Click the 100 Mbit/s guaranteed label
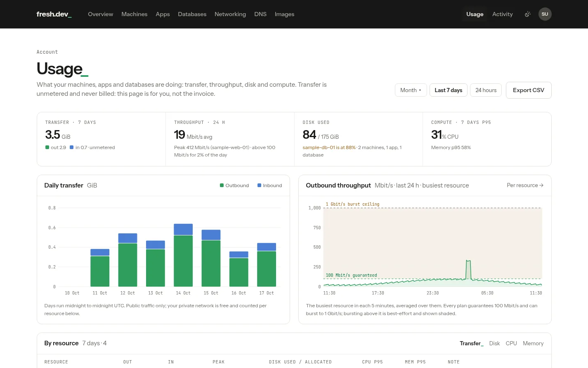This screenshot has width=588, height=368. coord(351,275)
